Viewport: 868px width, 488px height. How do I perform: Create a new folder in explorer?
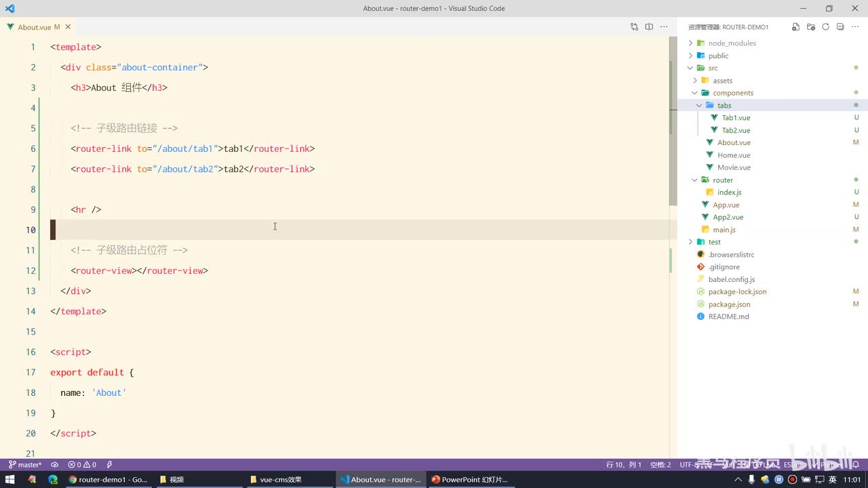pos(811,27)
